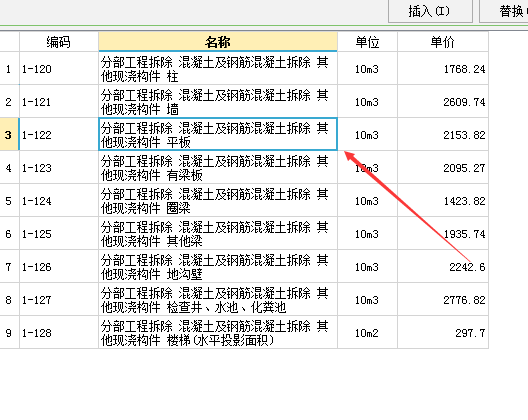Viewport: 528px width, 420px height.
Task: Click the 替换 replace button
Action: click(x=504, y=11)
